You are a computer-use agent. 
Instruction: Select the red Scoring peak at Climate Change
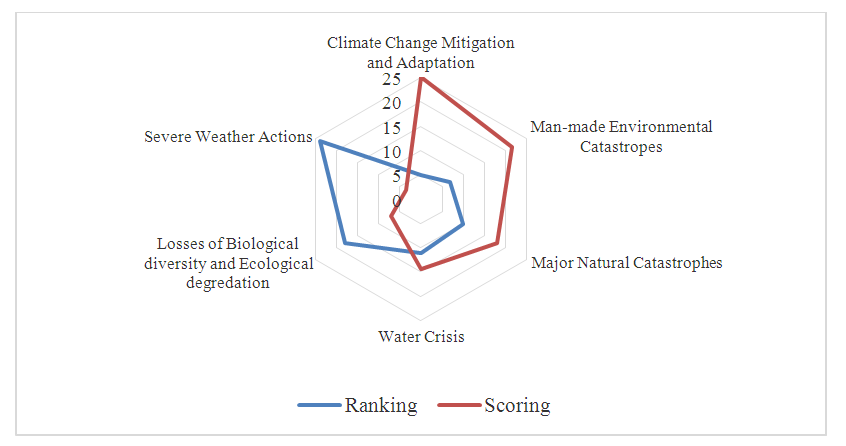421,80
